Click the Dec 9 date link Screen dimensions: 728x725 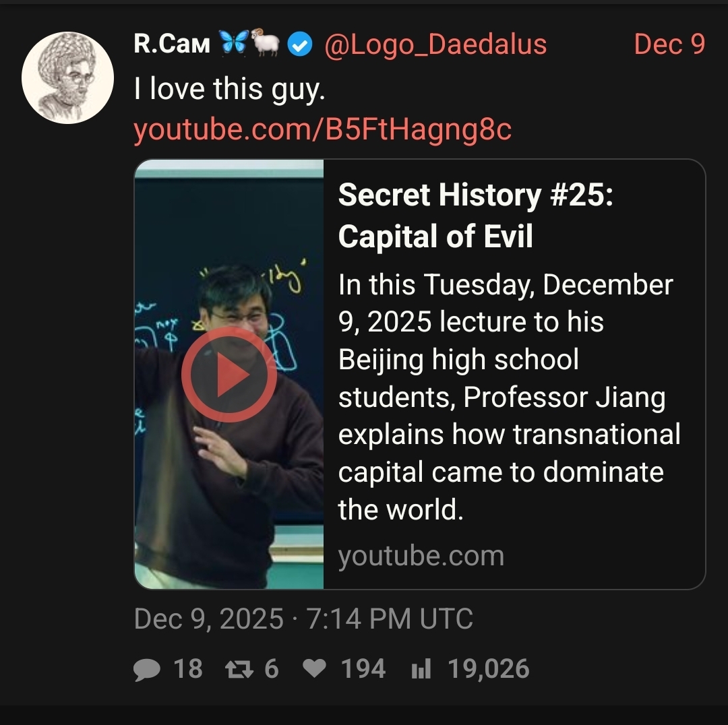tap(669, 44)
